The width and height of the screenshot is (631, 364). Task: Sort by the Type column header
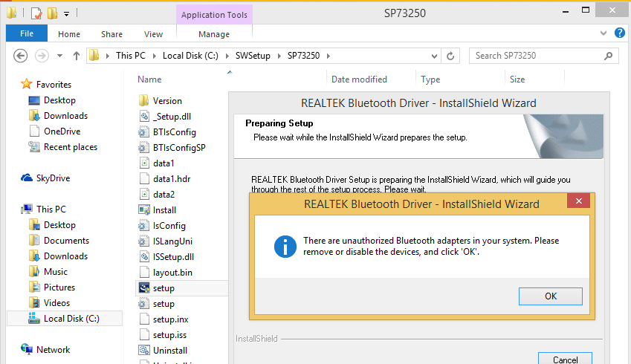[x=430, y=79]
